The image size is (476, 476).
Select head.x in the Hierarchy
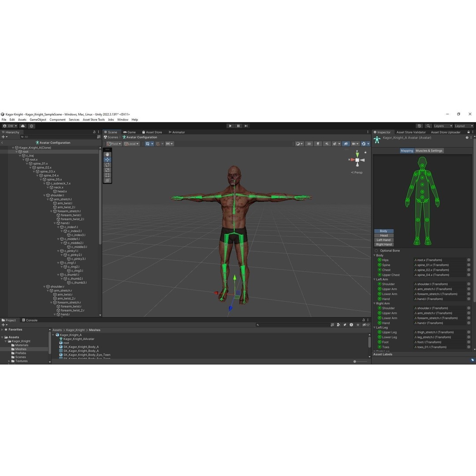click(x=62, y=192)
